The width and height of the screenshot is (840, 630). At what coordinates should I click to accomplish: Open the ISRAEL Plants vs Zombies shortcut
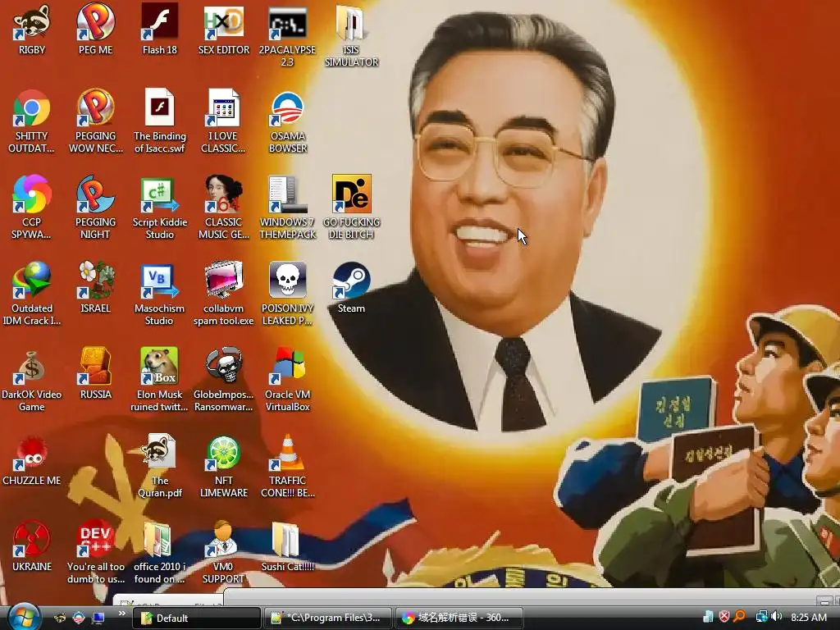pyautogui.click(x=95, y=288)
